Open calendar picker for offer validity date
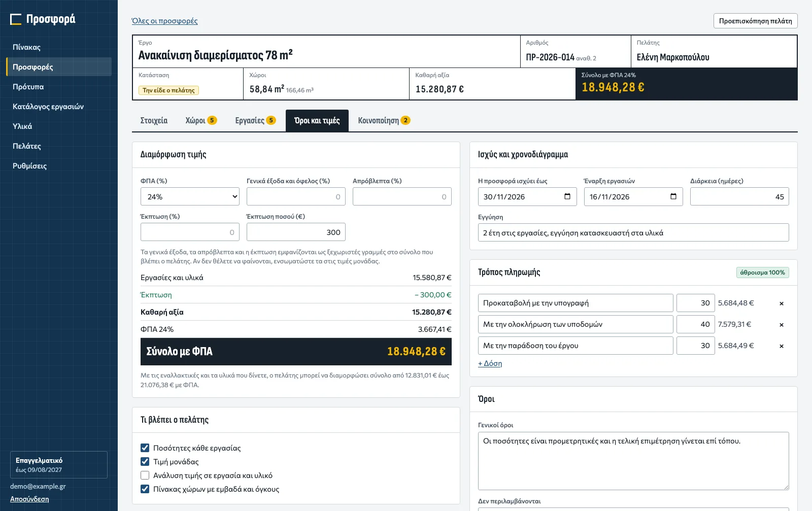 pos(567,196)
